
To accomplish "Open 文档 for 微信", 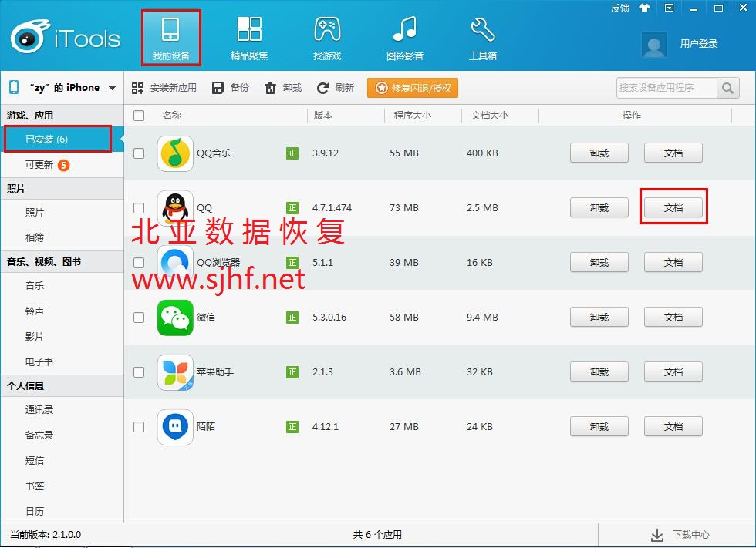I will click(x=673, y=318).
